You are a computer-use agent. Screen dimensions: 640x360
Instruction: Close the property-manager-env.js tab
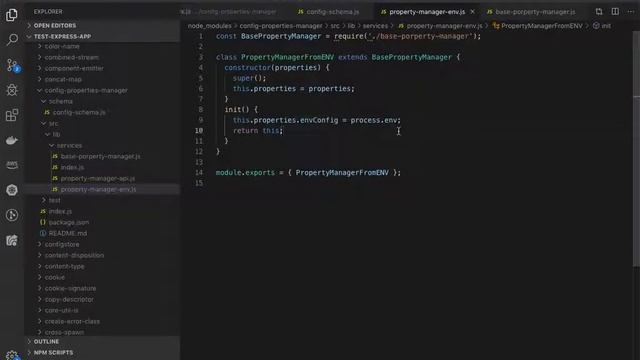click(x=473, y=12)
